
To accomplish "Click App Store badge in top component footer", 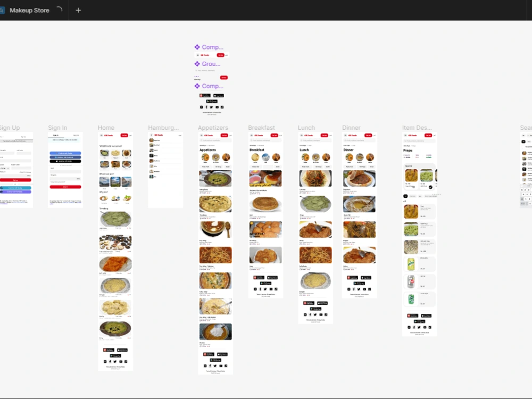I will click(219, 96).
